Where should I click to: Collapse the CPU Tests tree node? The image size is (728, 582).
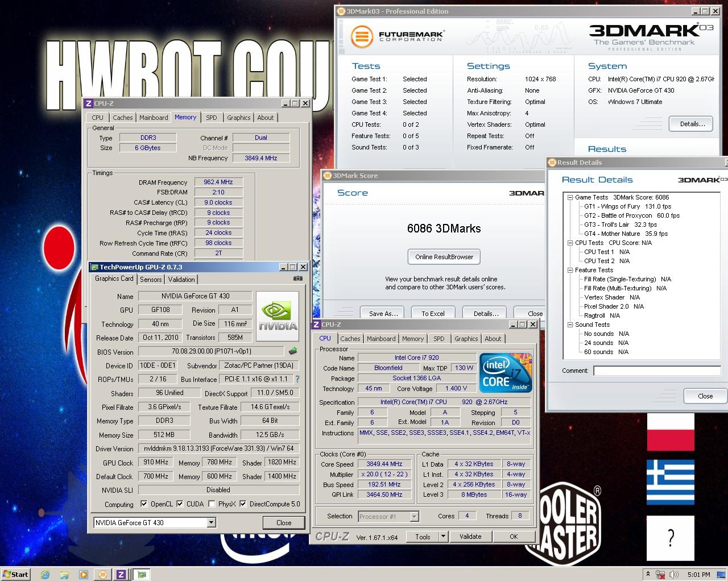[x=569, y=243]
